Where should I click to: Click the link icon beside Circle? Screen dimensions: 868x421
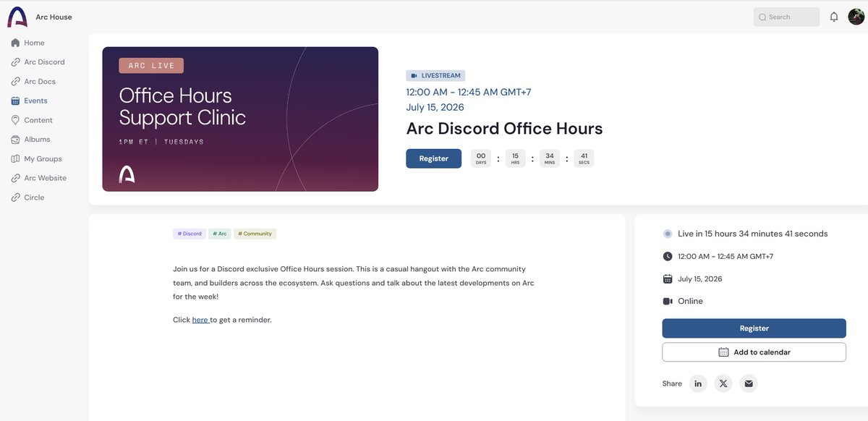click(16, 197)
